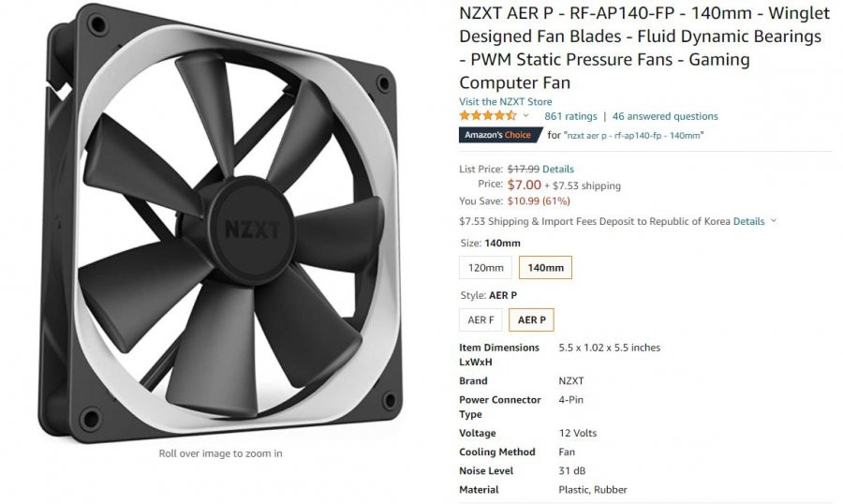843x504 pixels.
Task: Click the product title text
Action: [644, 48]
